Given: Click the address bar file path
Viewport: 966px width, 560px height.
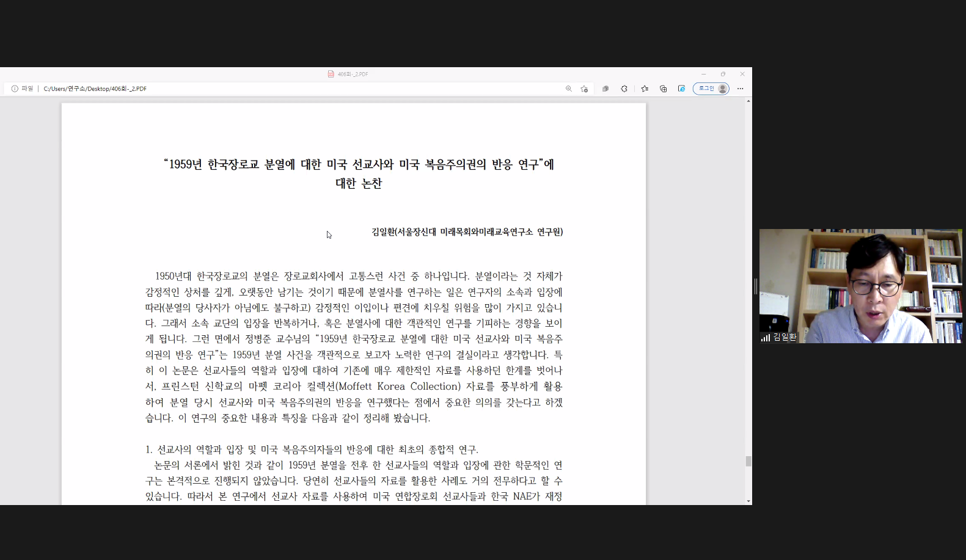Looking at the screenshot, I should pyautogui.click(x=95, y=89).
